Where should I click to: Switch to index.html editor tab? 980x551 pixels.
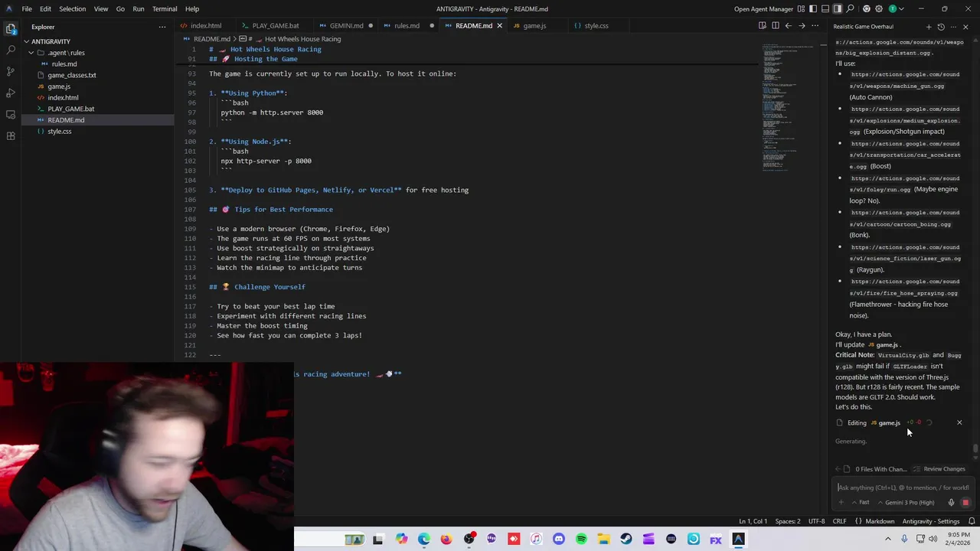click(x=205, y=25)
